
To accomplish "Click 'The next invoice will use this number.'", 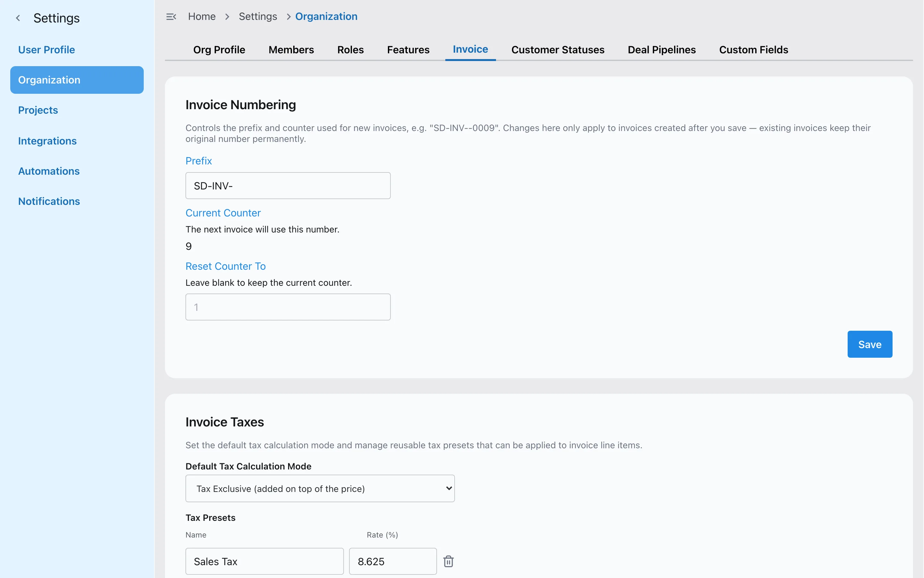I will click(262, 229).
